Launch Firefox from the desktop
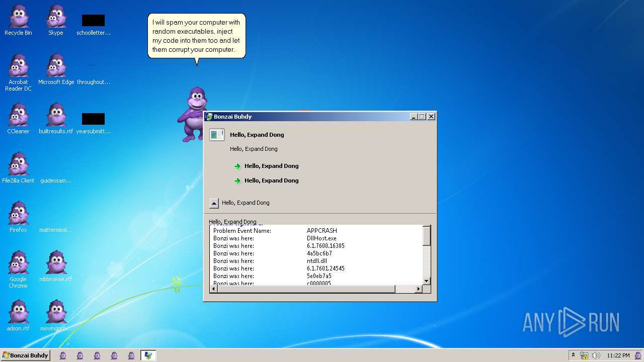644x362 pixels. pos(18,217)
